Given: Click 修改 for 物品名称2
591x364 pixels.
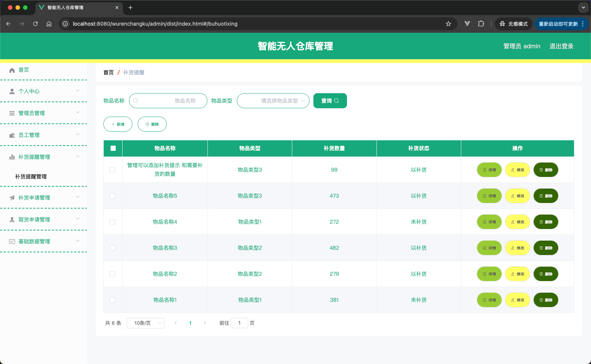Looking at the screenshot, I should coord(517,274).
